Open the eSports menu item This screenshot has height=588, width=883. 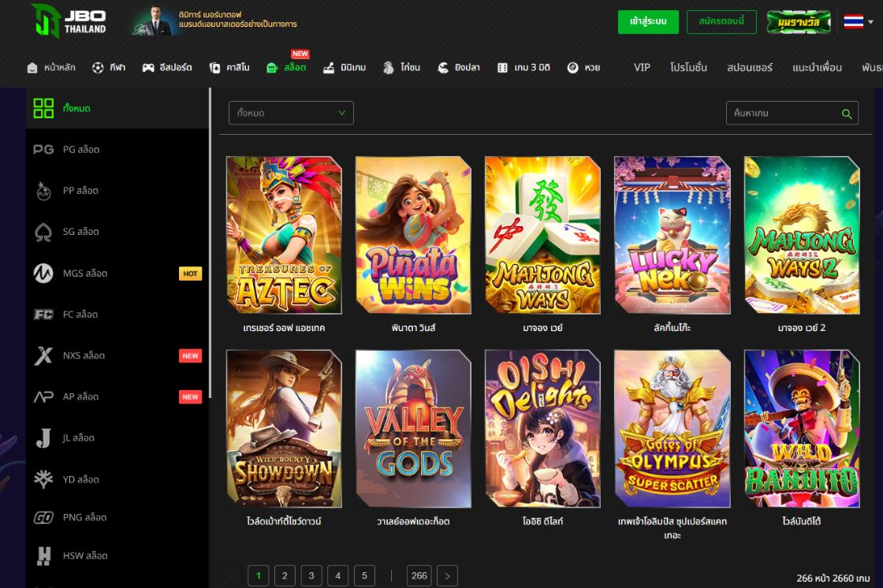coord(167,68)
